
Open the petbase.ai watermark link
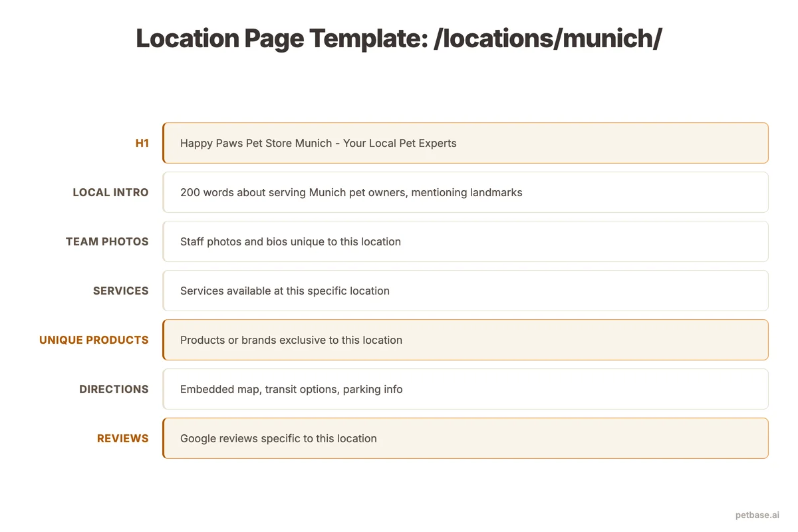[757, 515]
